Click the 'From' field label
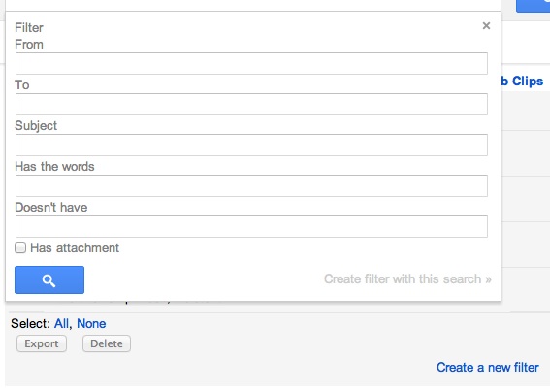The height and width of the screenshot is (392, 550). [29, 45]
